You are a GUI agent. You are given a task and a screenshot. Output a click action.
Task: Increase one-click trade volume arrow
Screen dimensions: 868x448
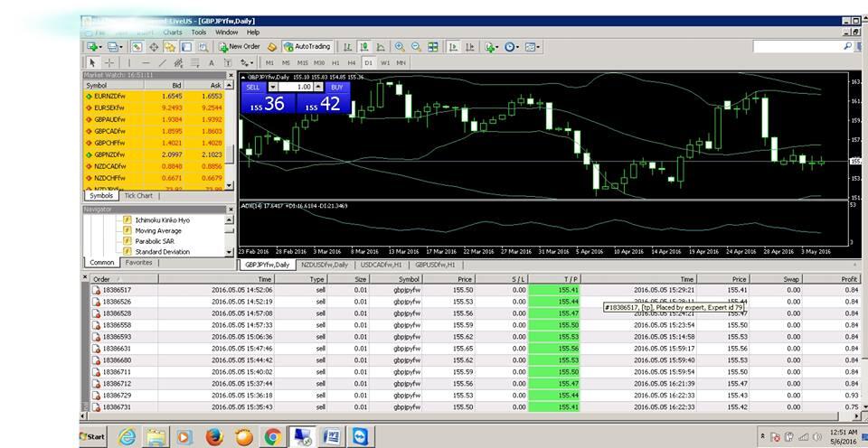coord(317,87)
